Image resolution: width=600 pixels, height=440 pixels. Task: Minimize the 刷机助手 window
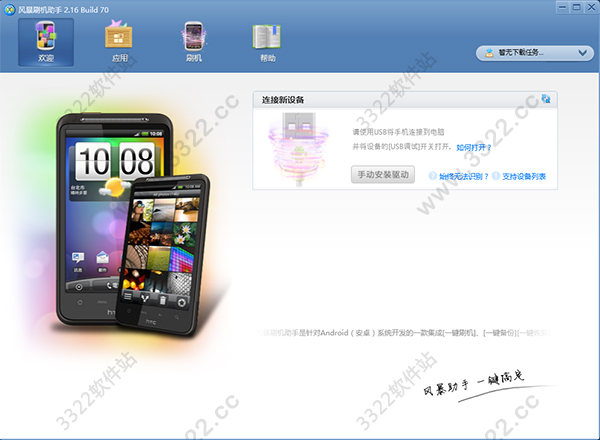(x=562, y=7)
